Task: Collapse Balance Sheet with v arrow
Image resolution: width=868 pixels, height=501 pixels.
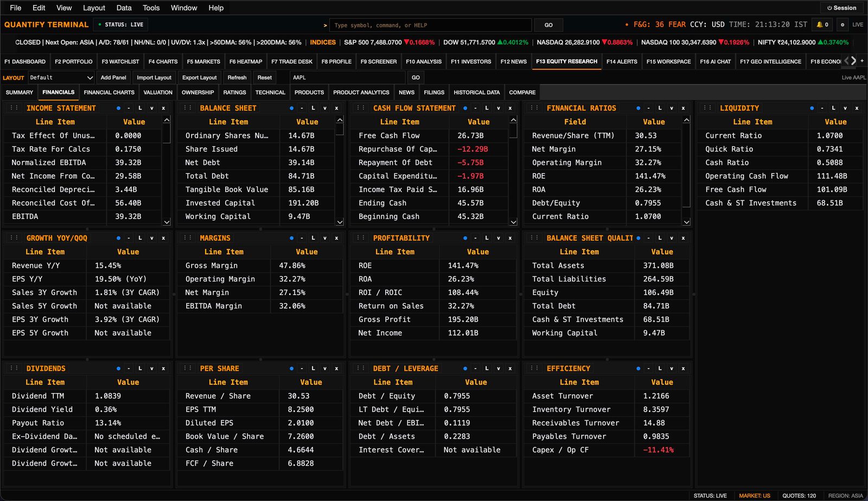Action: 325,108
